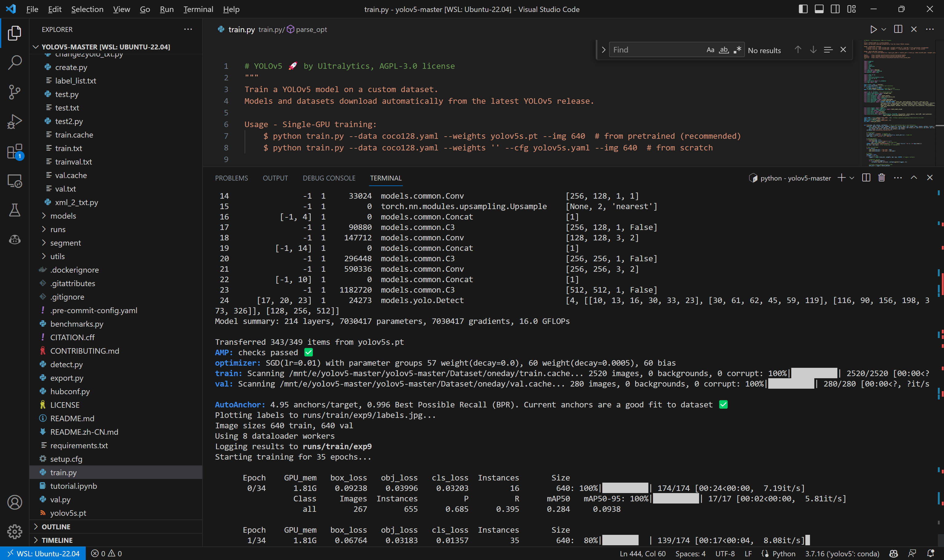Open the Manage gear menu

pos(14,531)
